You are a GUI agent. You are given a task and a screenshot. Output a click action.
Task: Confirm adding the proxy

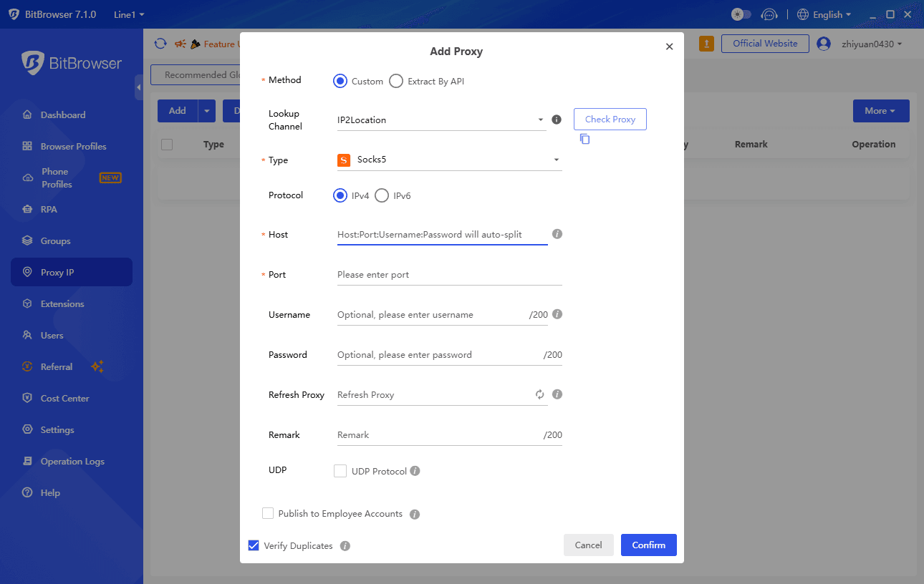tap(648, 545)
